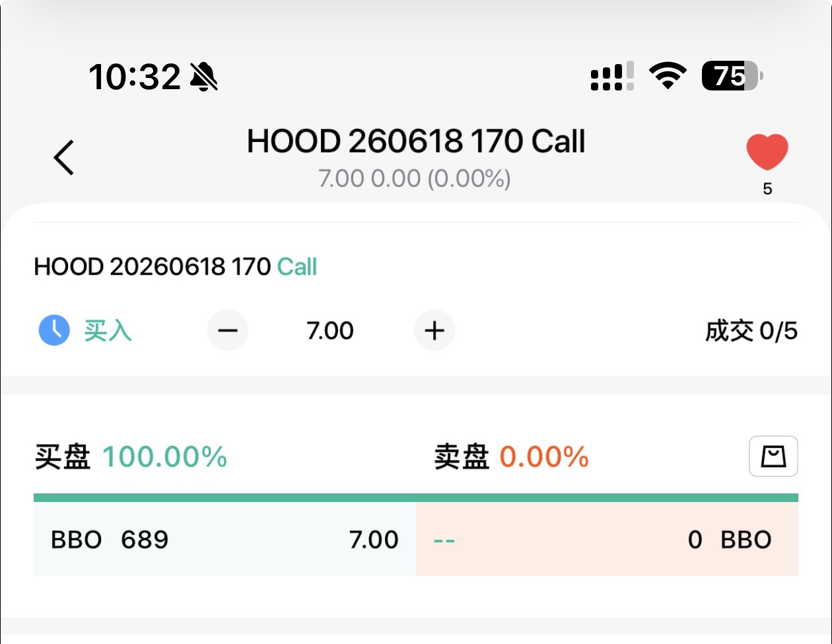
Task: Tap the 7.00 limit price field
Action: [x=330, y=330]
